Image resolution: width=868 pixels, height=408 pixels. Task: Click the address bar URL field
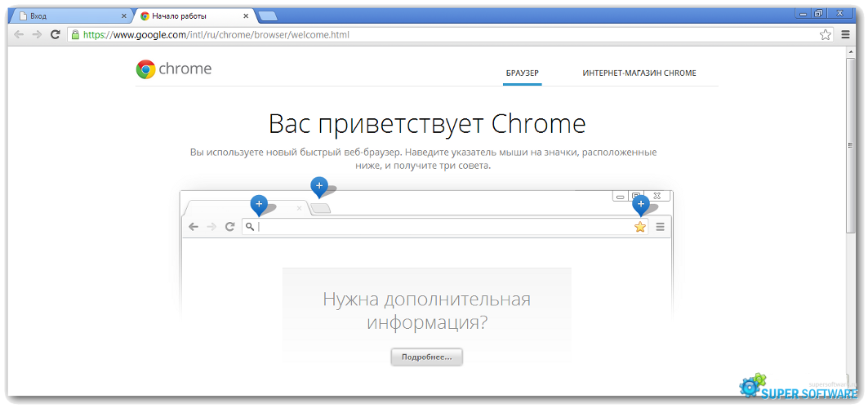point(449,35)
